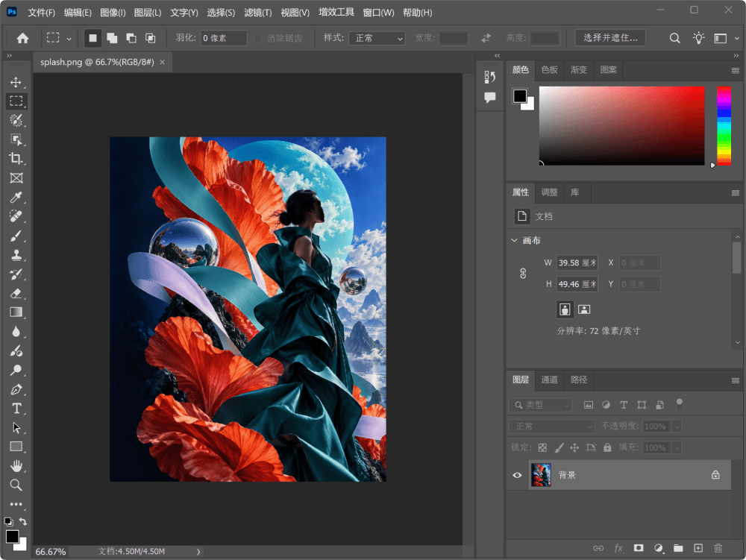Open the History panel icon
This screenshot has width=746, height=560.
coord(490,77)
